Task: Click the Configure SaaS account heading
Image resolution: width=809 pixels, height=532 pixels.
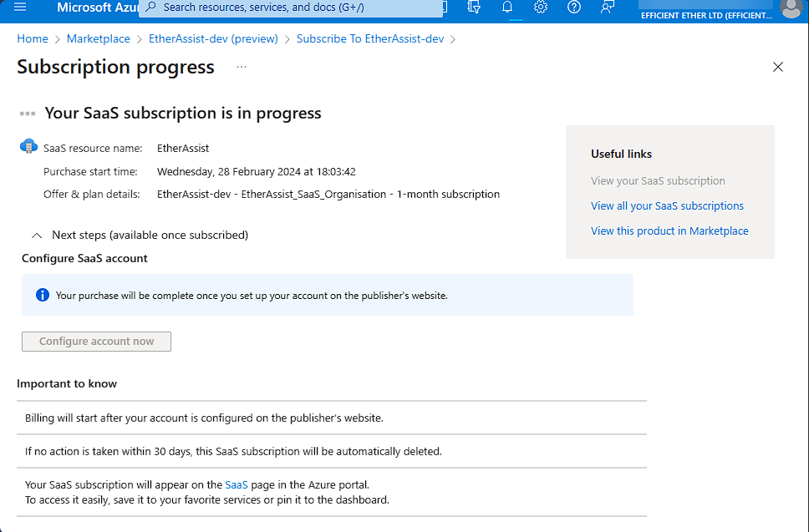Action: 84,258
